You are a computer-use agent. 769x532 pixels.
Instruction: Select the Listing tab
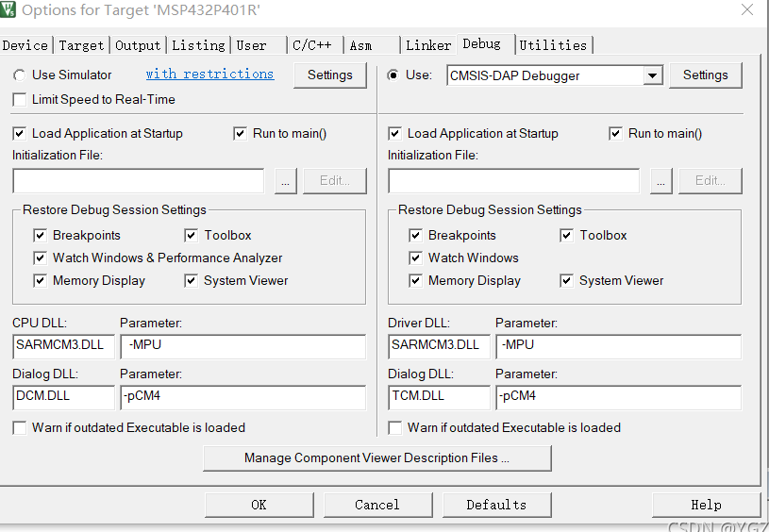(198, 45)
